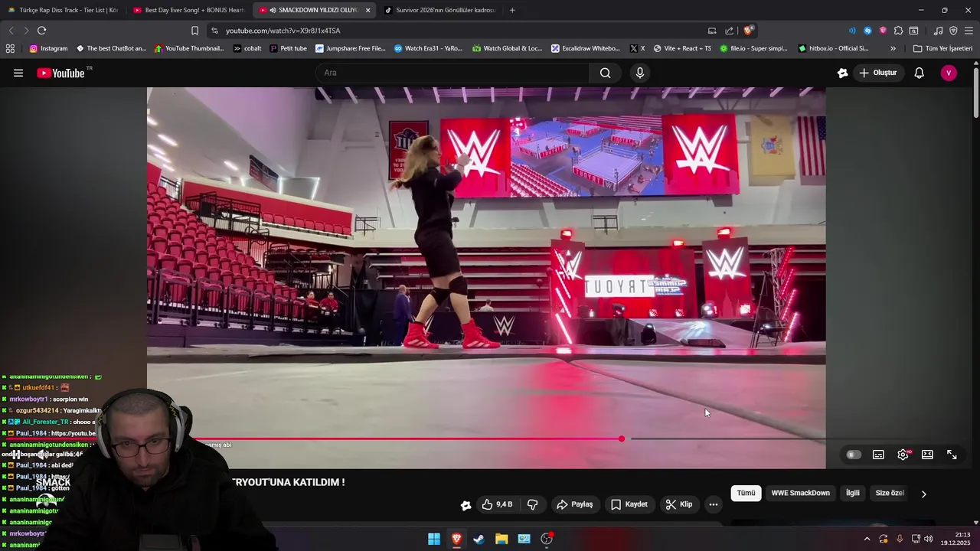Image resolution: width=980 pixels, height=551 pixels.
Task: Open OBS Studio from taskbar
Action: 547,539
